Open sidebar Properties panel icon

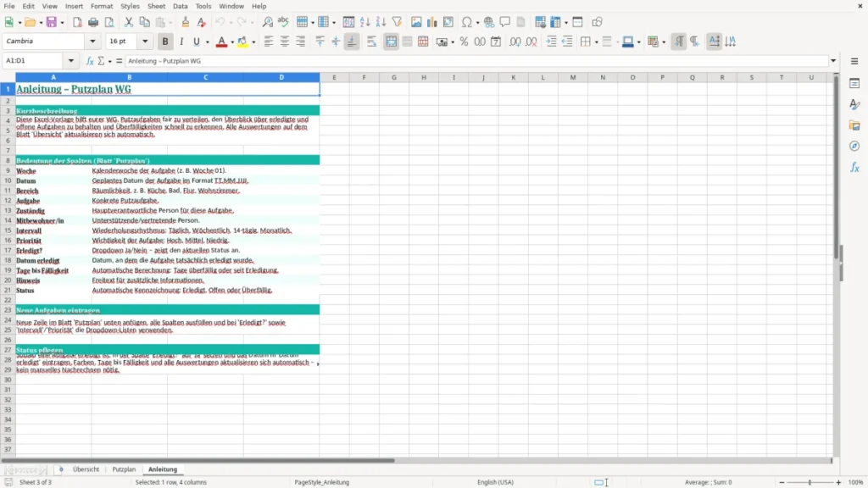pos(854,83)
